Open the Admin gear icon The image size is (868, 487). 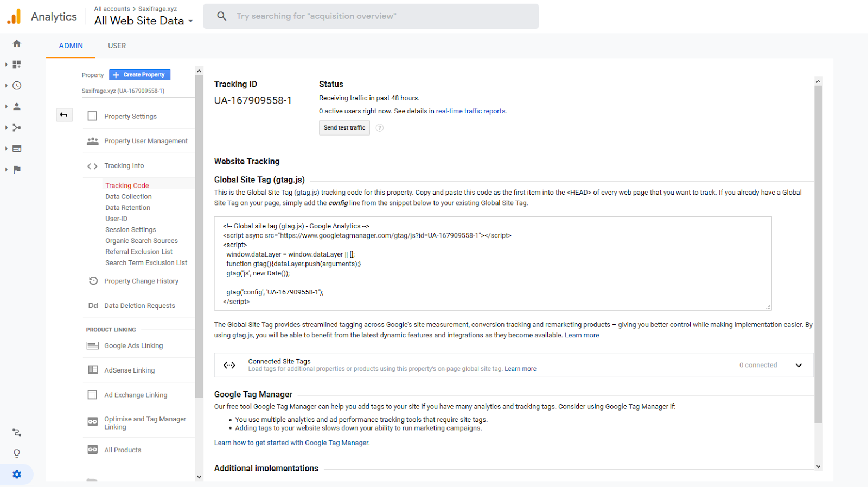pos(17,475)
